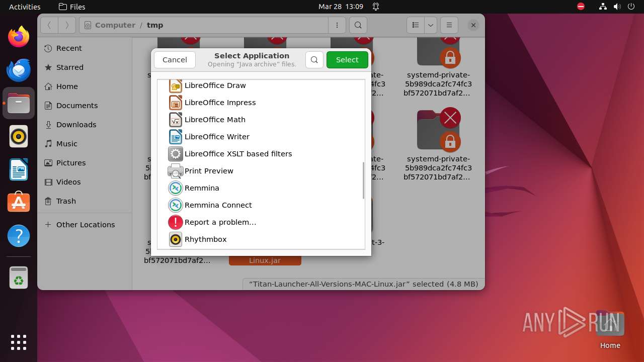Select the Print Preview printer icon
The image size is (644, 362).
point(175,171)
